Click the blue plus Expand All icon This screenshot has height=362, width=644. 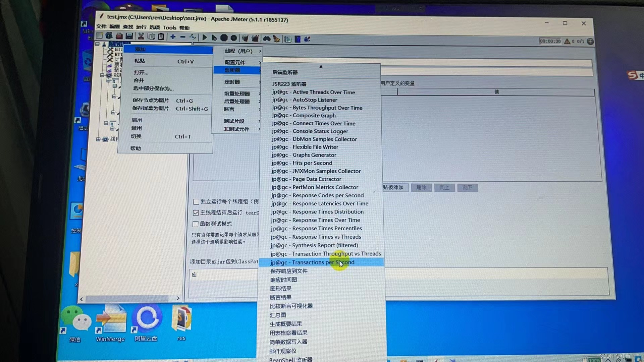[173, 37]
